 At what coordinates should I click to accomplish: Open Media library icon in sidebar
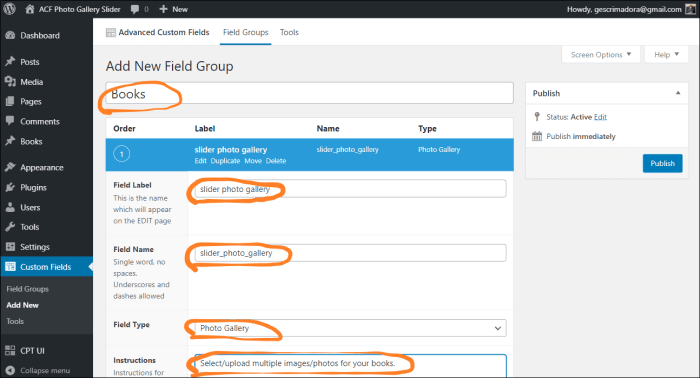pos(10,82)
